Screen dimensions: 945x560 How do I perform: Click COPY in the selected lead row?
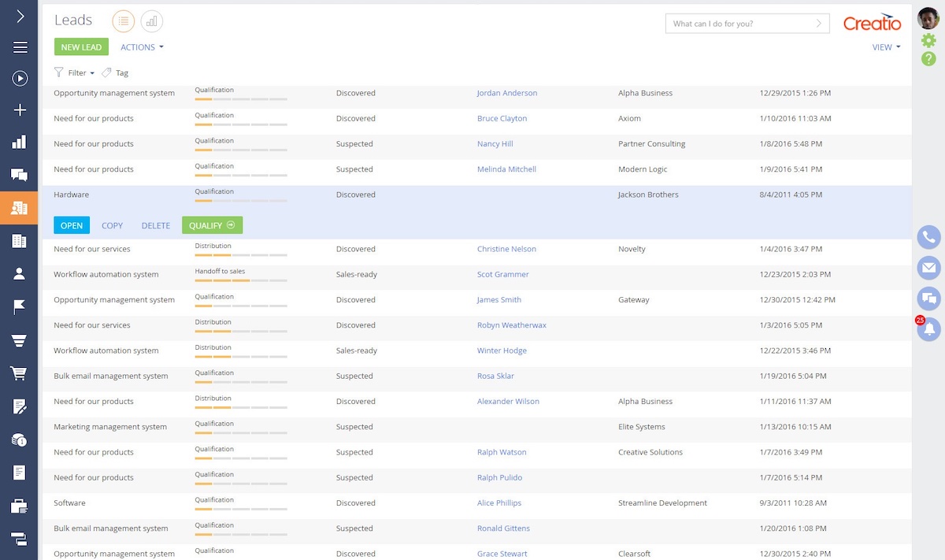point(113,225)
